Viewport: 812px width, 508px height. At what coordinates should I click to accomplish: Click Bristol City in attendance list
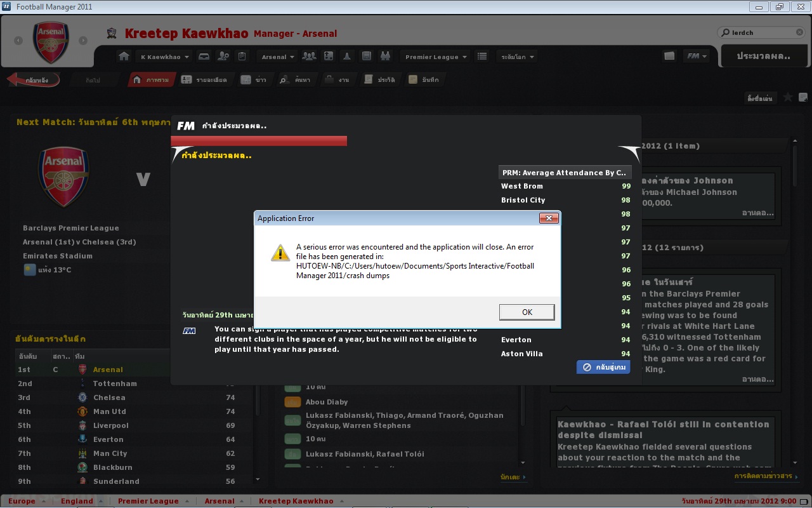tap(523, 200)
